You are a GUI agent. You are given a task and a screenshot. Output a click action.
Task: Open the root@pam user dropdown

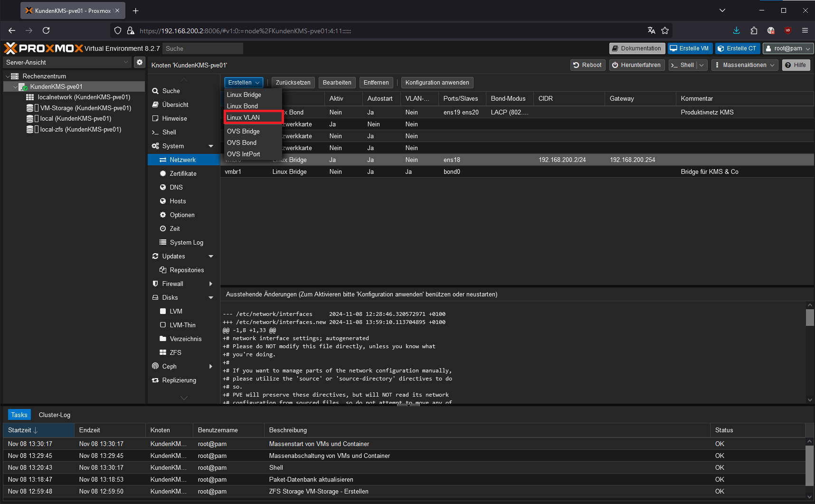click(x=788, y=48)
